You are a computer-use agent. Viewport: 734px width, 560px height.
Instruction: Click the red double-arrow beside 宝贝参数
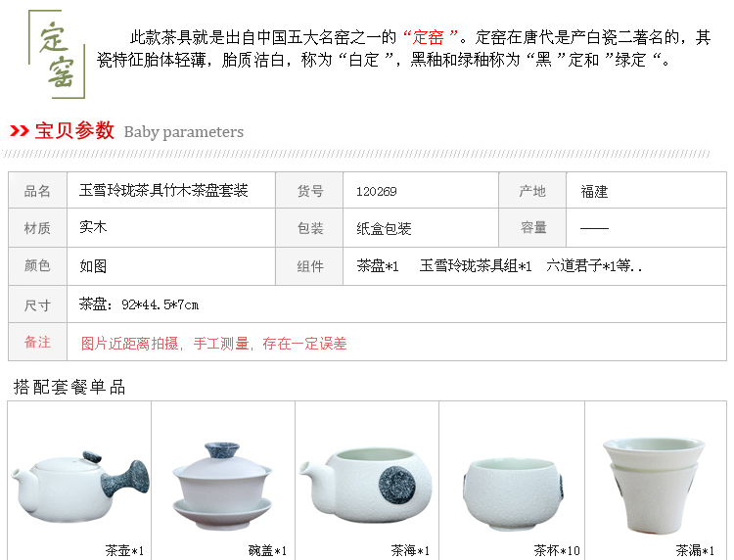(x=20, y=130)
